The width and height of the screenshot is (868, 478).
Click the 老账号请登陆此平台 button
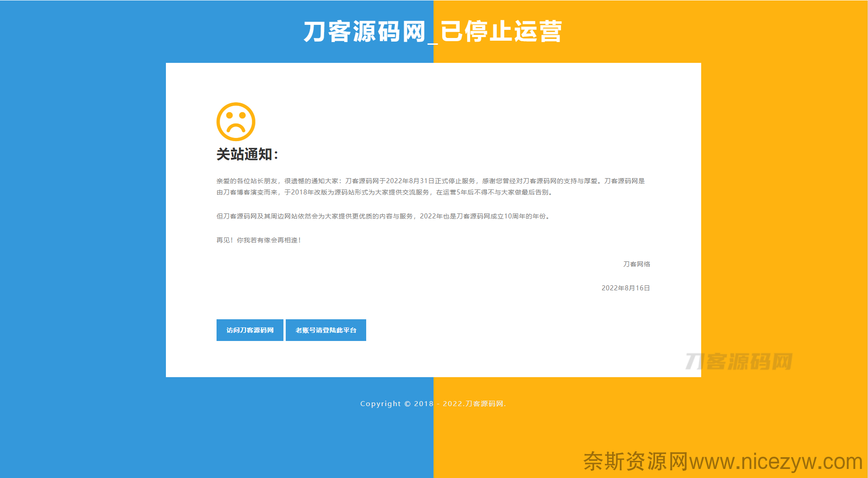326,330
